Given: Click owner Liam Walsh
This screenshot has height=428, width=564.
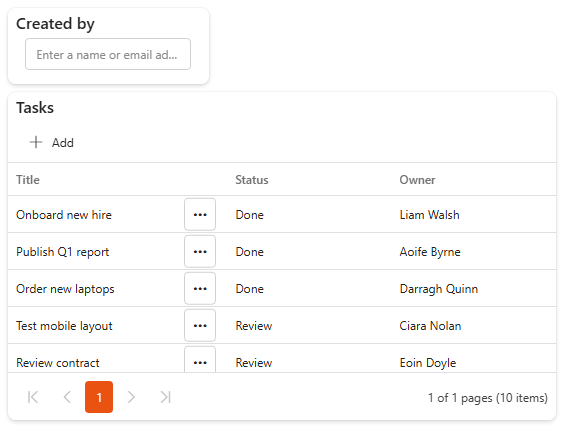Looking at the screenshot, I should (x=429, y=215).
